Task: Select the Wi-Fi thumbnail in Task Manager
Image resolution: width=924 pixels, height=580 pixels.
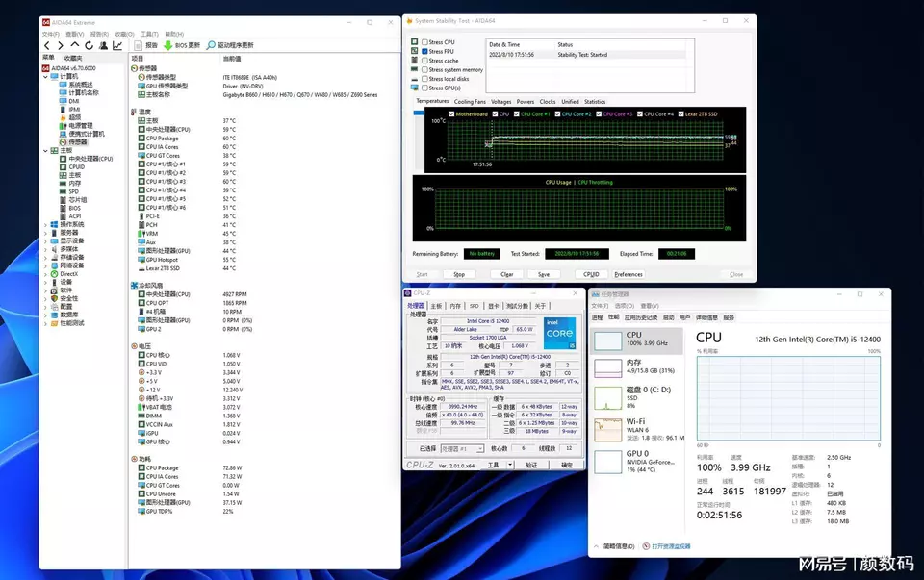Action: click(607, 428)
